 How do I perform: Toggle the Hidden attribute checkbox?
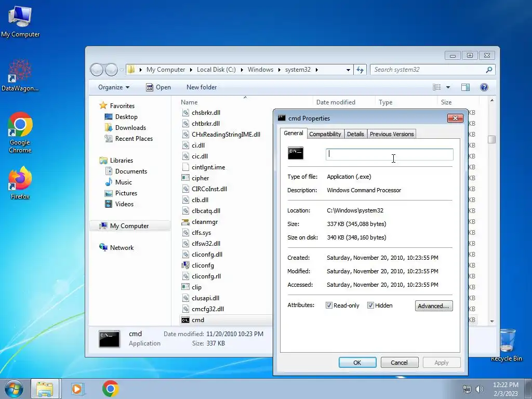coord(370,305)
